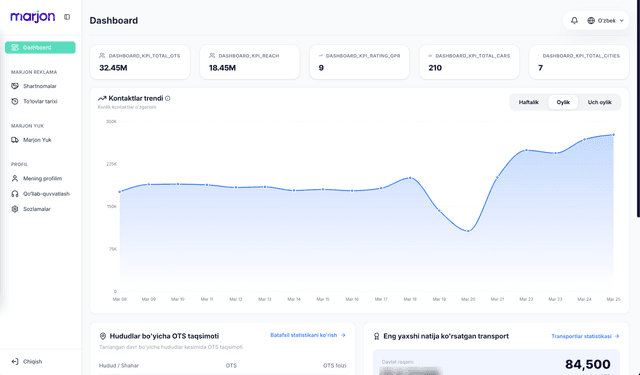Select the Oylik period tab
This screenshot has height=375, width=640.
tap(563, 102)
